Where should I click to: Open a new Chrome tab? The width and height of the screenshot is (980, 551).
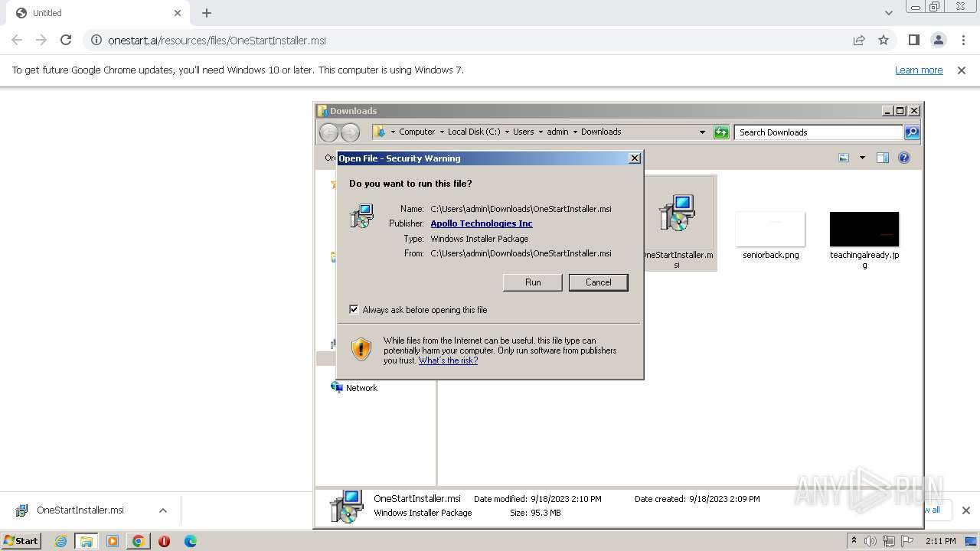(x=207, y=13)
